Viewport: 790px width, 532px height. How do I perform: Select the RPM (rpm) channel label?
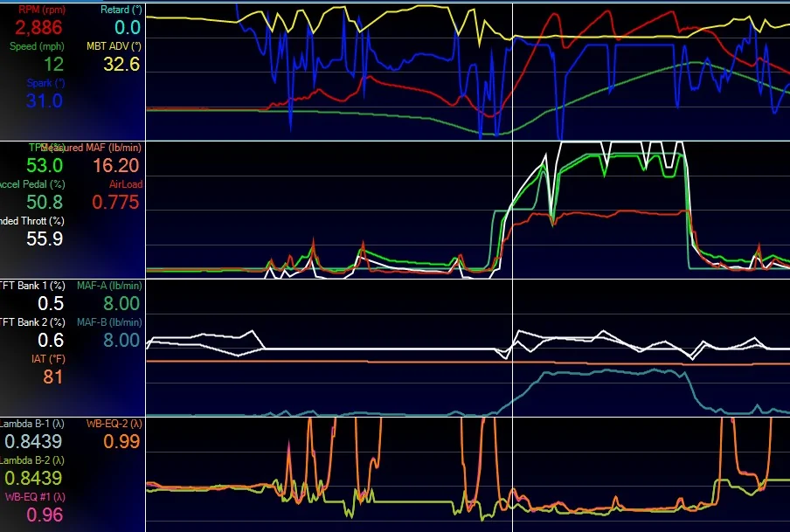point(42,10)
